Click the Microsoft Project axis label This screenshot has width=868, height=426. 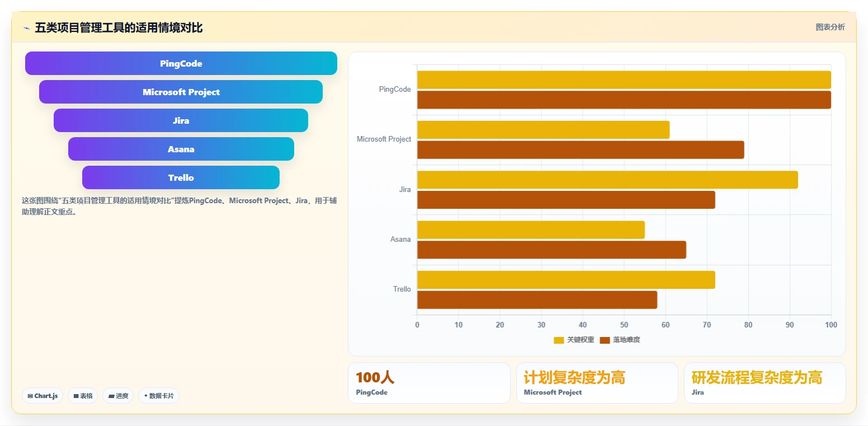[384, 139]
